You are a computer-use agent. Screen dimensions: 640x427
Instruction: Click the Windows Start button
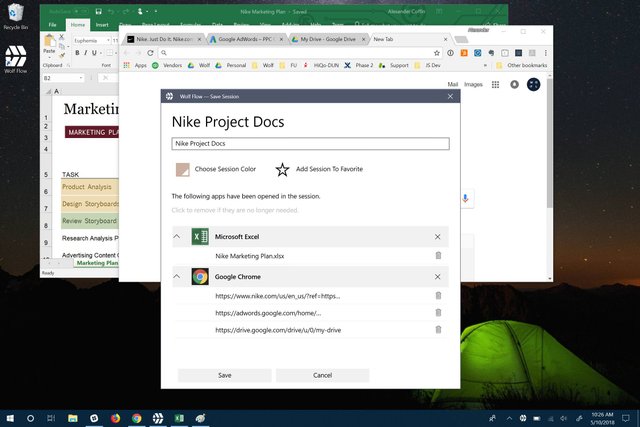9,417
